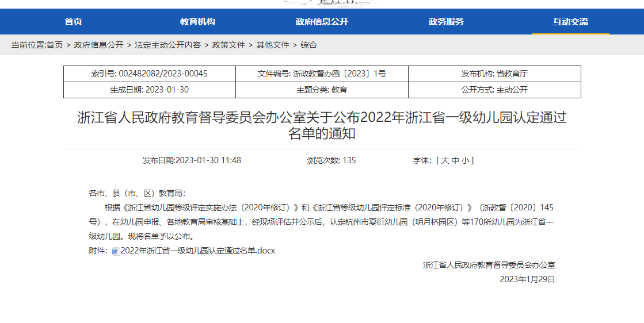Click the docx file icon beside the attachment

point(116,251)
